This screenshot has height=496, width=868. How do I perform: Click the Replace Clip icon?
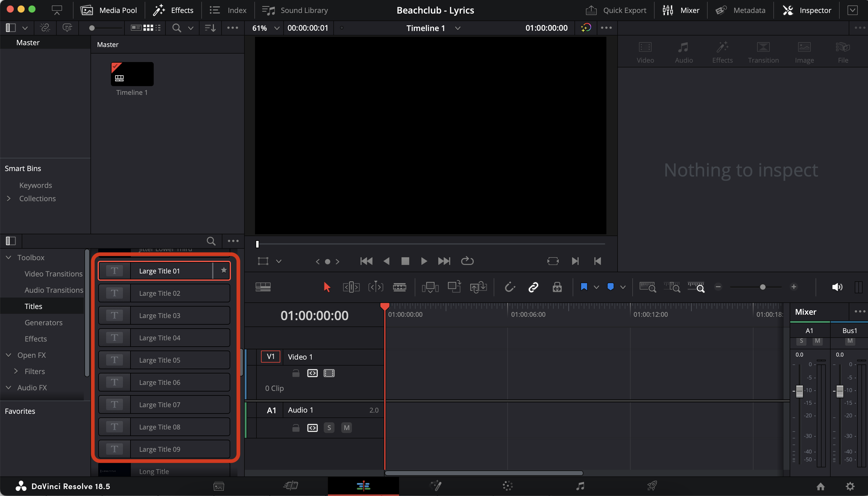point(478,287)
